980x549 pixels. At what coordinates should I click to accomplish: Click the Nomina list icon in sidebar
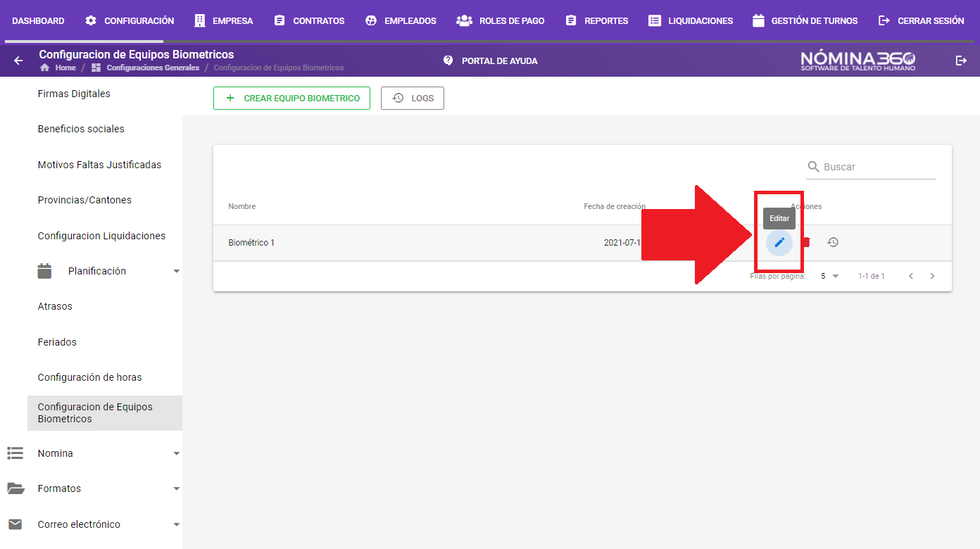point(15,453)
